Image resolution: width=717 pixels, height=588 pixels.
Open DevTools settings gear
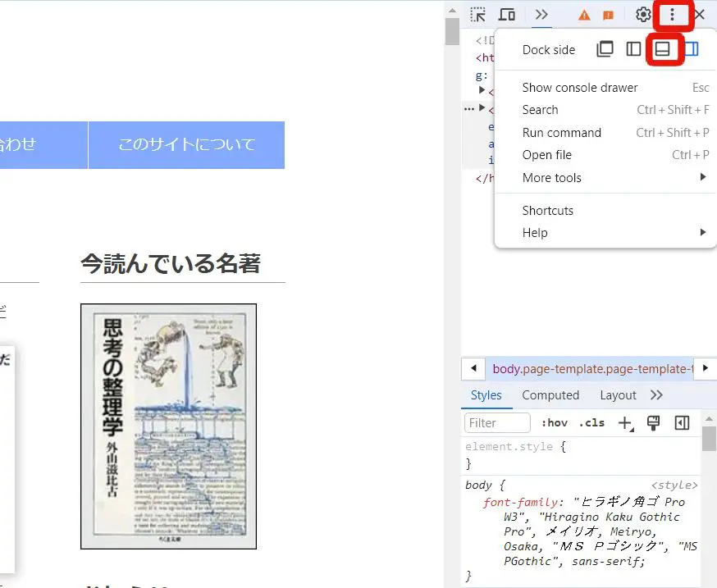coord(643,15)
